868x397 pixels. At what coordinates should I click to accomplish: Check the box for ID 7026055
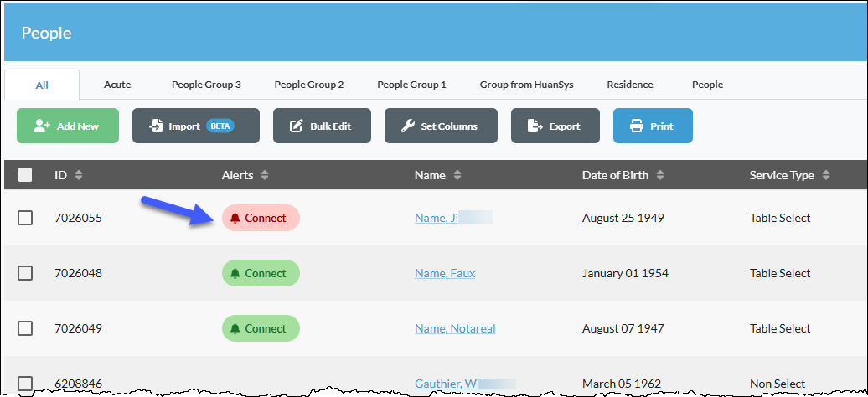(x=25, y=218)
